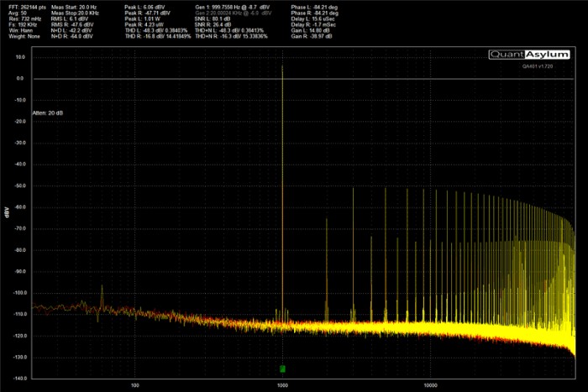The width and height of the screenshot is (588, 392).
Task: Click the '-100.0' y-axis label
Action: (x=18, y=293)
